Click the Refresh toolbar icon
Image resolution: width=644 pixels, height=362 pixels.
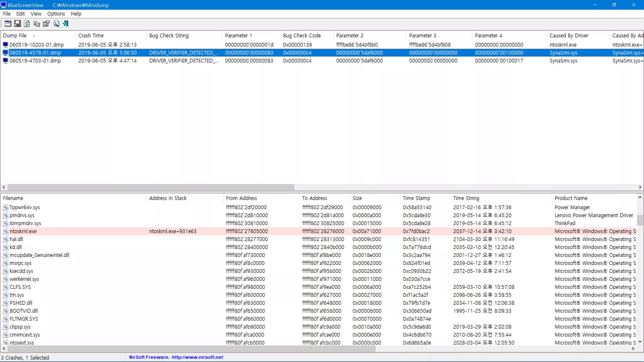click(27, 24)
